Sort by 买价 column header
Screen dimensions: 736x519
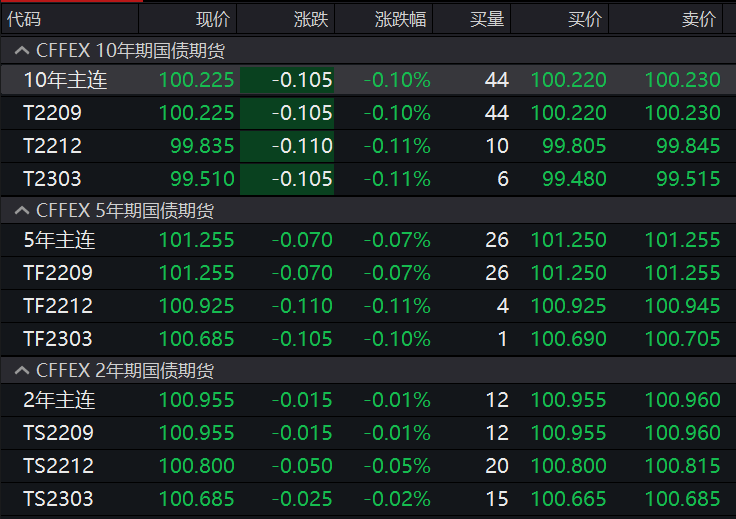coord(585,18)
